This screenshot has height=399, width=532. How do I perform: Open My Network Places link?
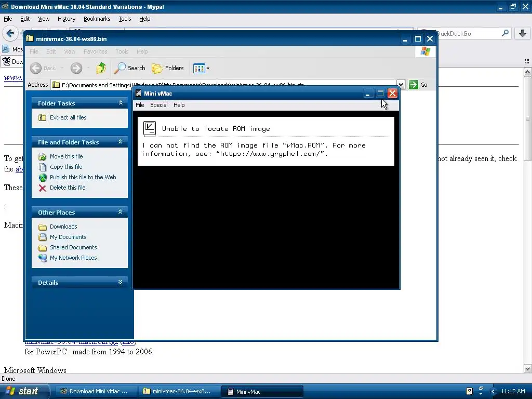coord(73,258)
